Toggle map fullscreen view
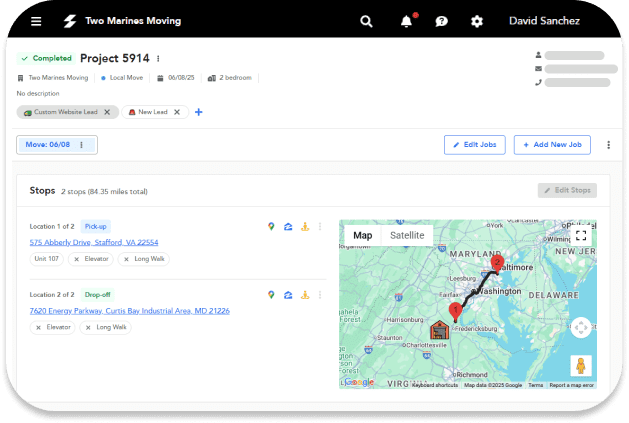 (x=581, y=236)
